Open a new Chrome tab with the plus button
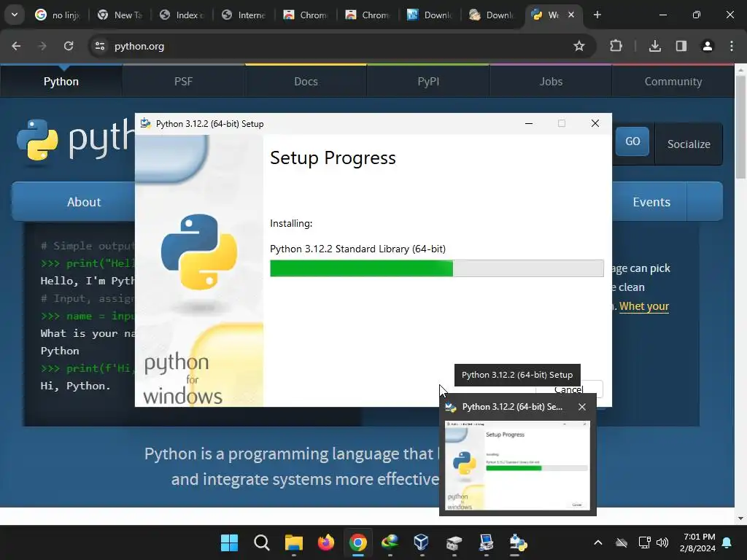This screenshot has width=747, height=560. [x=597, y=15]
